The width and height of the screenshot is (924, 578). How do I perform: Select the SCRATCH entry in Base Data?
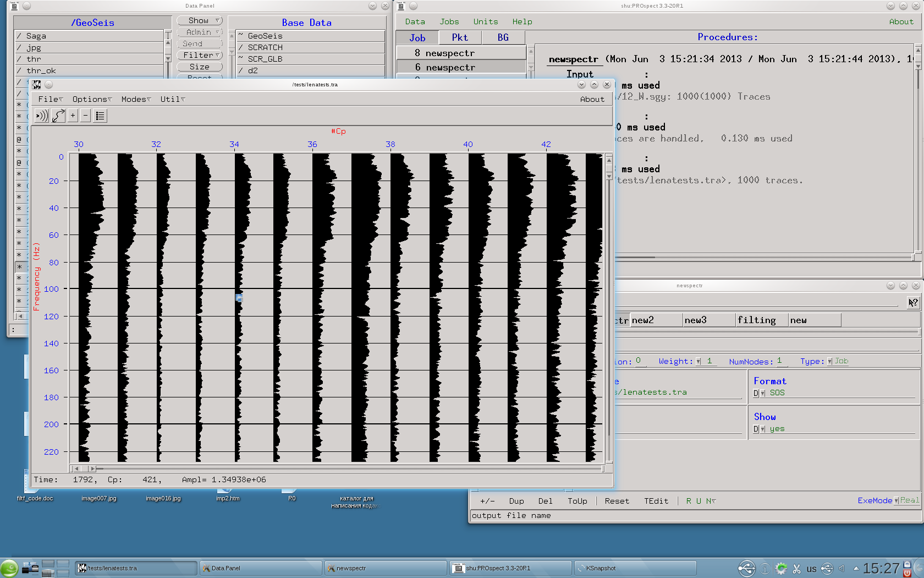click(265, 47)
